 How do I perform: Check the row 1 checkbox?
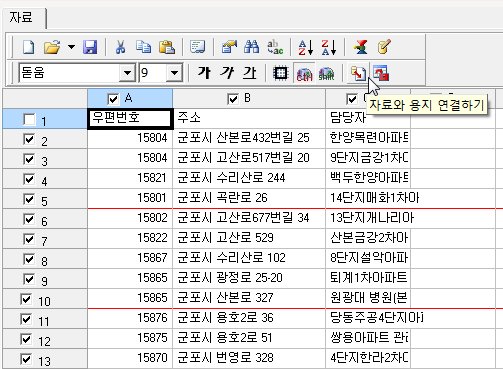[29, 119]
